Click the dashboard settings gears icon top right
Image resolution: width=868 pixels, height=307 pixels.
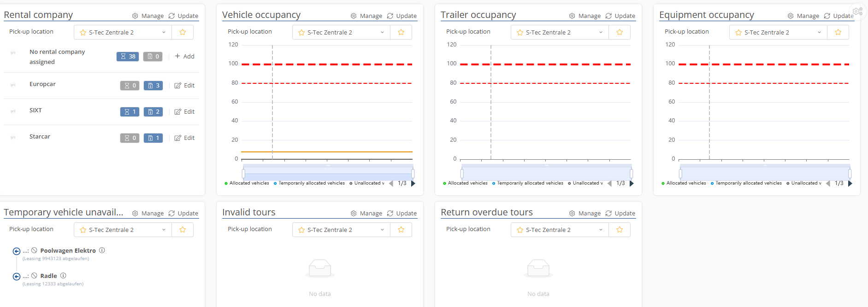(x=857, y=11)
